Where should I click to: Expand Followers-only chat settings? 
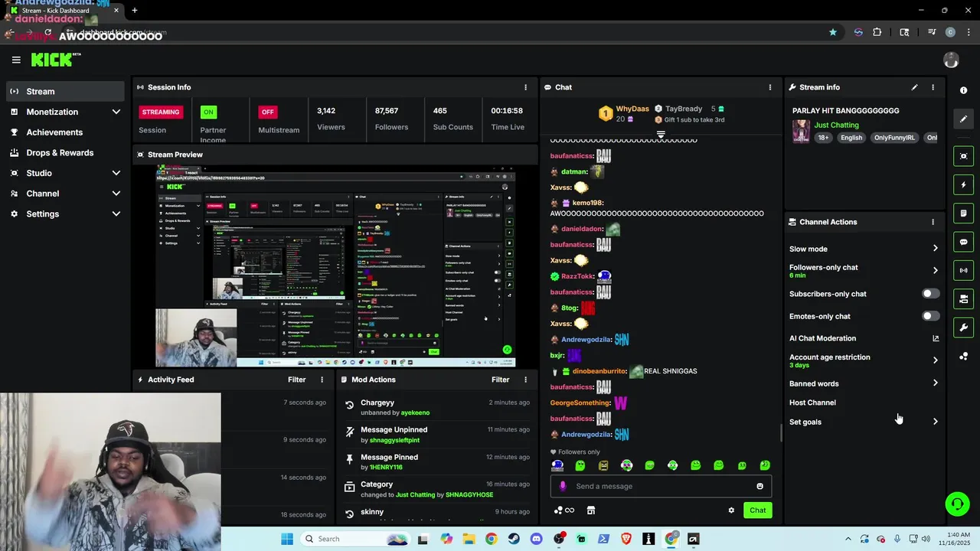[x=935, y=270]
